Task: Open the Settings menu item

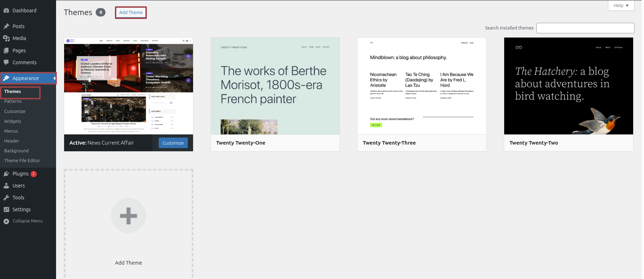Action: (28, 210)
